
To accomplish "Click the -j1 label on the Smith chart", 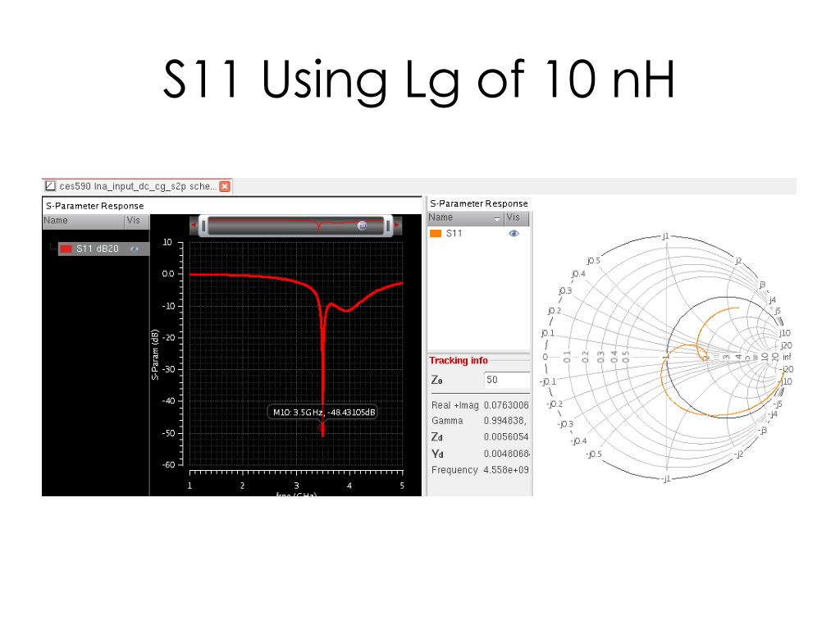I will pyautogui.click(x=665, y=478).
